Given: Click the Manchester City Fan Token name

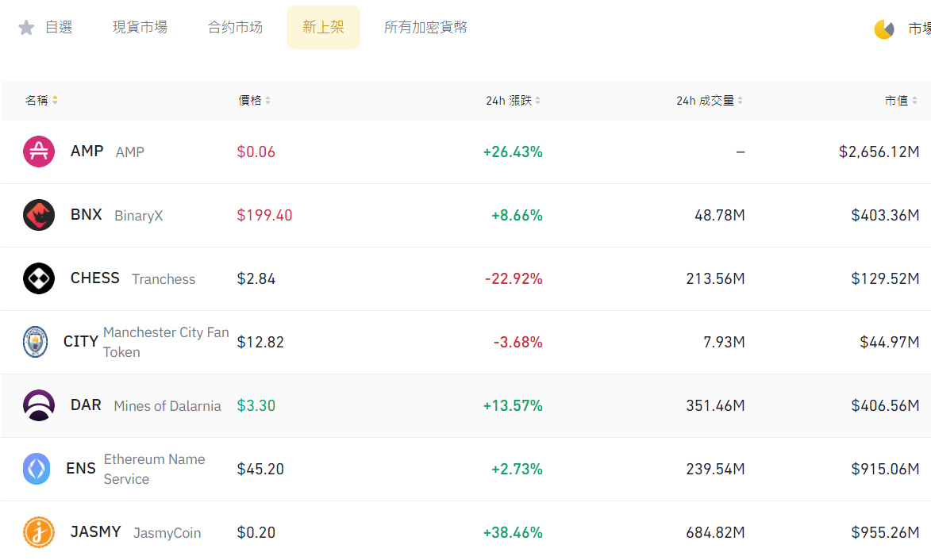Looking at the screenshot, I should point(166,343).
